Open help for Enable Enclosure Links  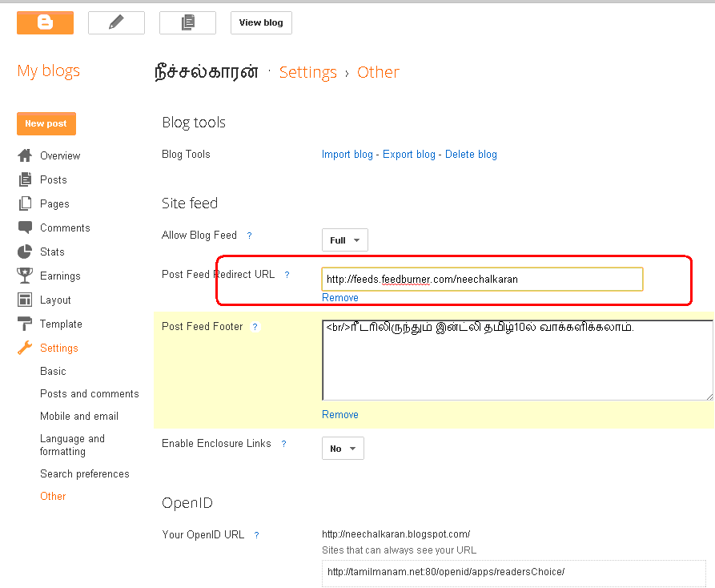[x=283, y=444]
